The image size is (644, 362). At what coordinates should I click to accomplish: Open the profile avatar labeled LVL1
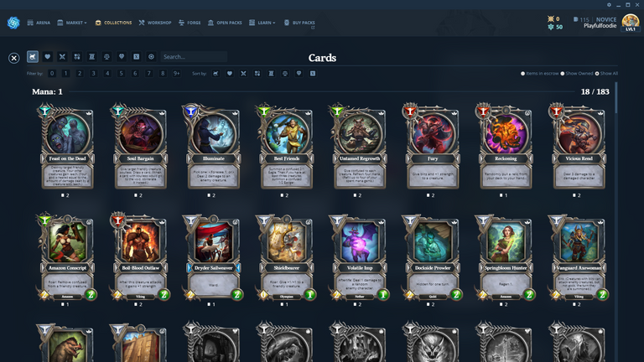tap(631, 23)
